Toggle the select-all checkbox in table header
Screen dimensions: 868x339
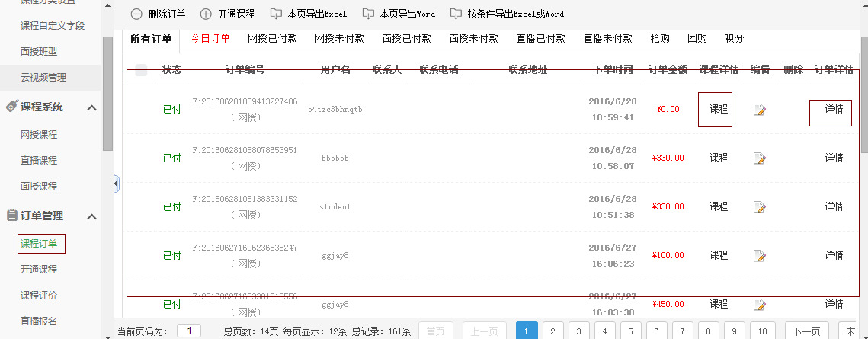tap(141, 70)
